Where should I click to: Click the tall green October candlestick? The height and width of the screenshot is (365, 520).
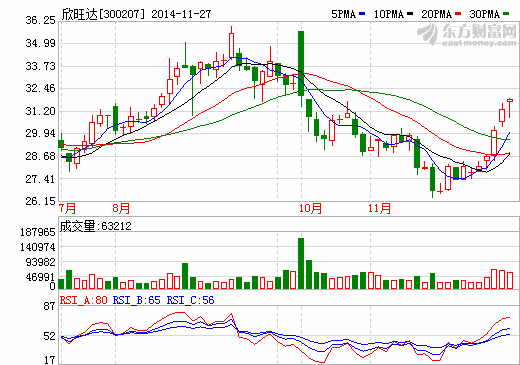(x=301, y=63)
